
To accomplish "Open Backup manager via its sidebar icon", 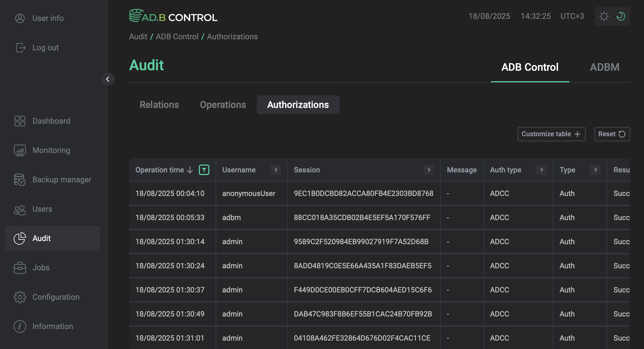I will [20, 180].
